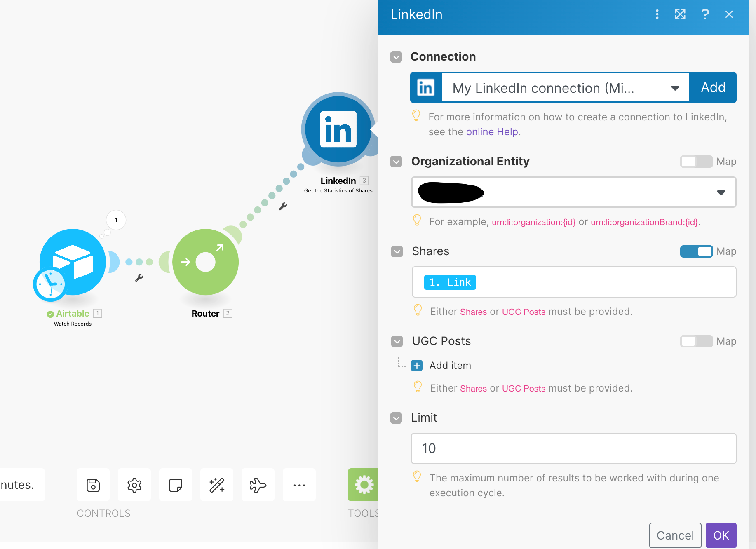
Task: Collapse the Limit section
Action: tap(396, 418)
